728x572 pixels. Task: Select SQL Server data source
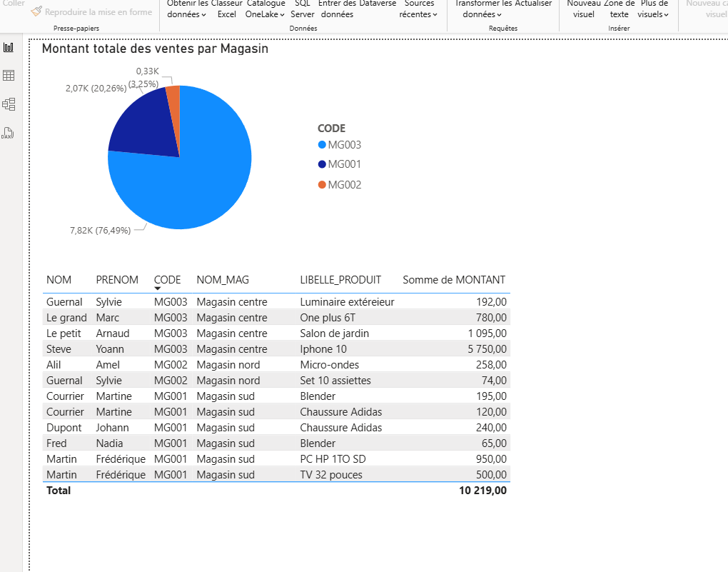pyautogui.click(x=303, y=9)
